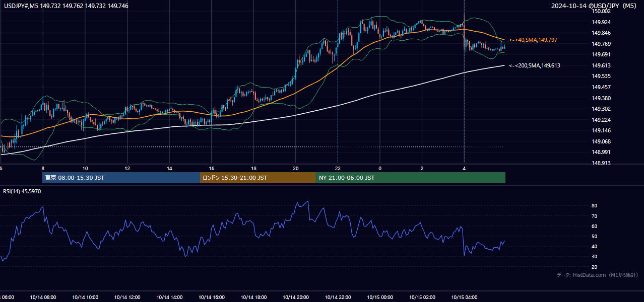The image size is (644, 302).
Task: Click the 10/14 22:00 bottom date label
Action: coord(338,297)
